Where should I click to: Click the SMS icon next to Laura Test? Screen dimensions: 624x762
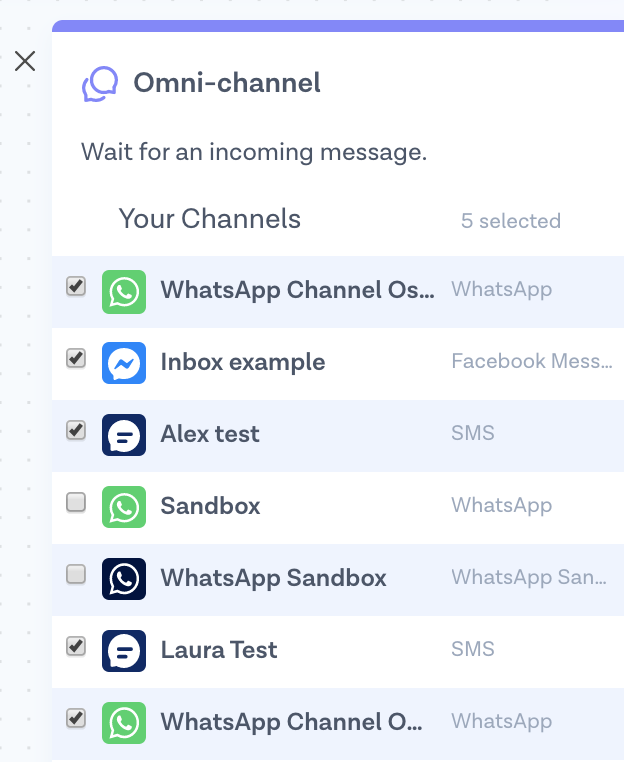point(124,650)
